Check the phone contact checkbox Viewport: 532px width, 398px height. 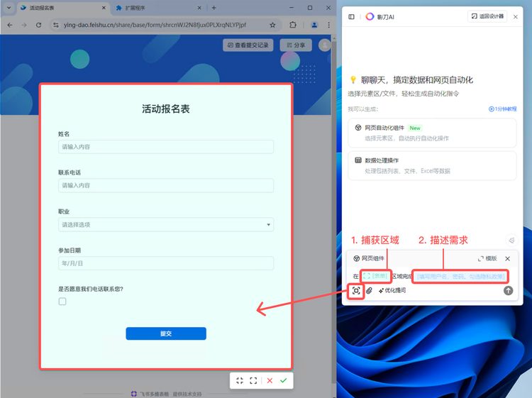point(62,302)
